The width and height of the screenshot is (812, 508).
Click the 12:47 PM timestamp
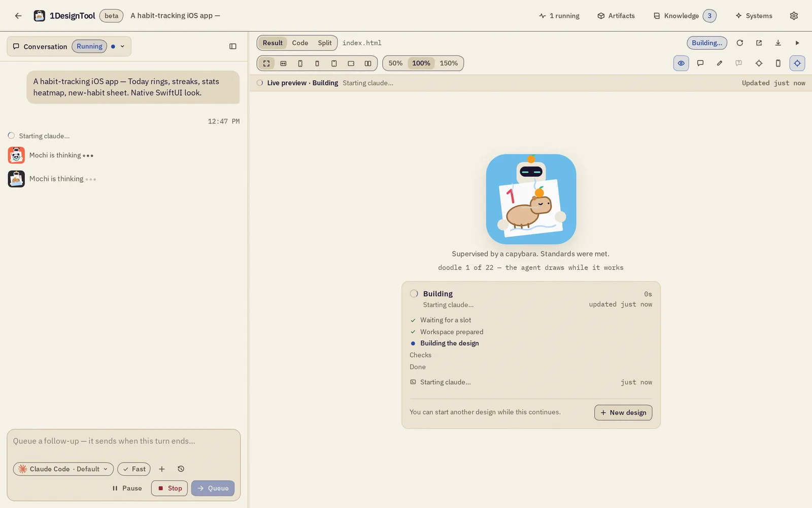click(224, 121)
